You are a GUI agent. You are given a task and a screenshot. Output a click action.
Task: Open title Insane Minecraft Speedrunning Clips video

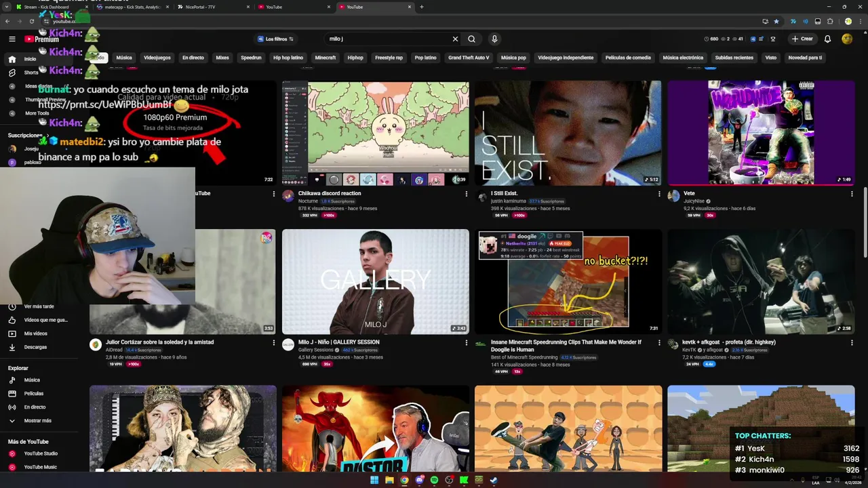click(x=566, y=346)
